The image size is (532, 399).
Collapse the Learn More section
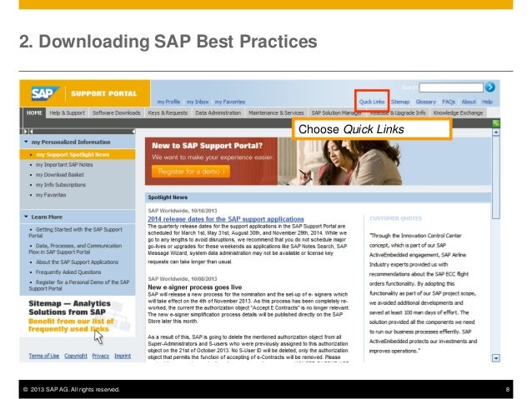(x=26, y=217)
